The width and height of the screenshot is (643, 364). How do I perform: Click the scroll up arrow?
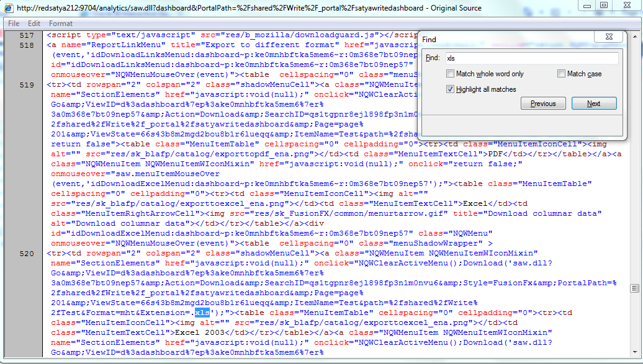point(635,37)
